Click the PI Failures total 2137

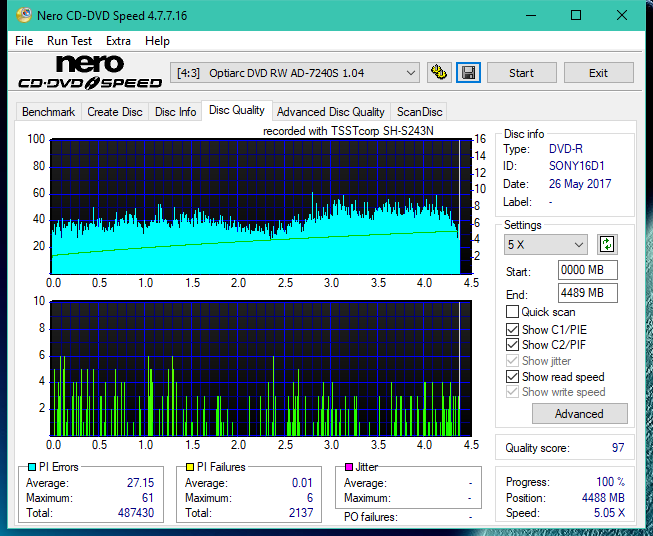[x=301, y=513]
